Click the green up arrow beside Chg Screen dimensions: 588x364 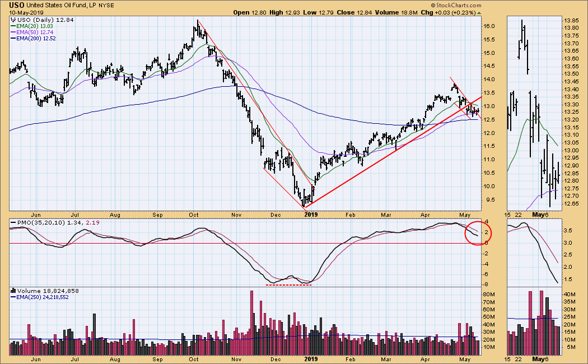[479, 13]
